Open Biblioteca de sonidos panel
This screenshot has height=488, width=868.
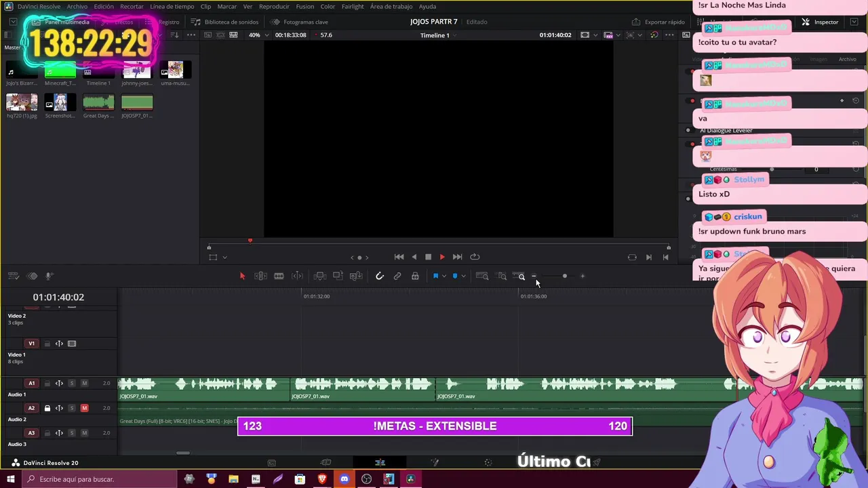226,22
